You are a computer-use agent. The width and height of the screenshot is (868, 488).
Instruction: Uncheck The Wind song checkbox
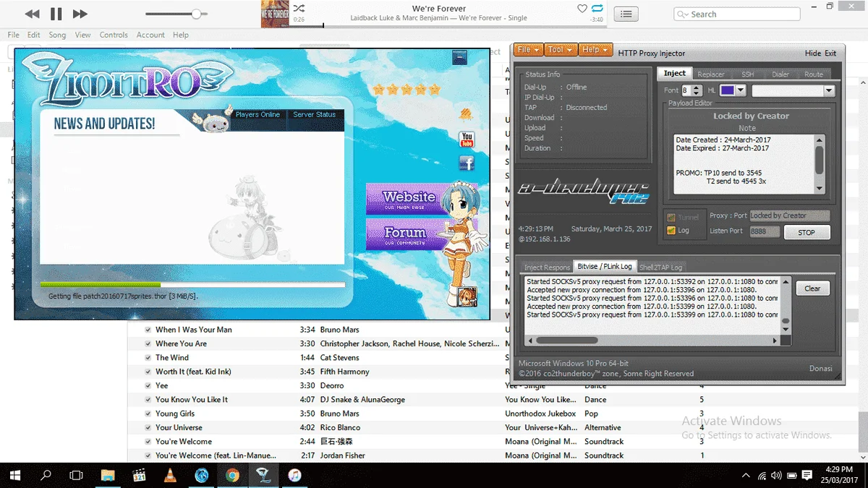(x=148, y=357)
